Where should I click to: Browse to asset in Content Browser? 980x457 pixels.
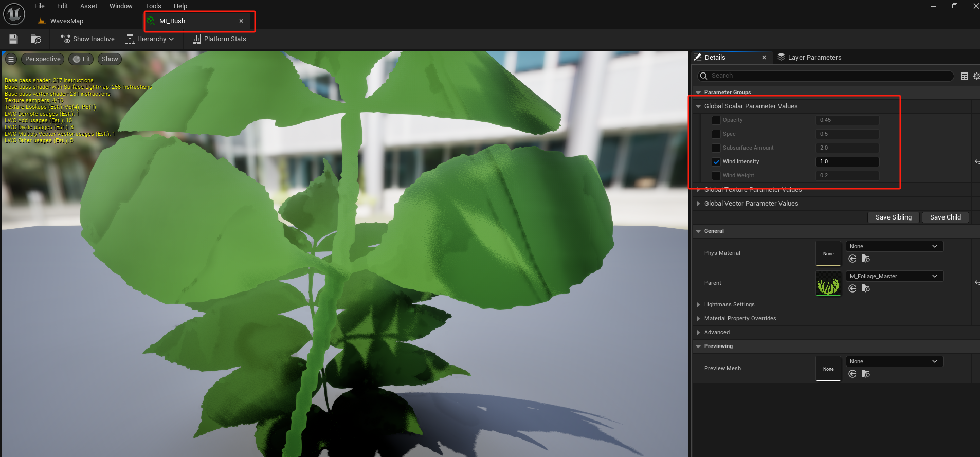[x=35, y=39]
